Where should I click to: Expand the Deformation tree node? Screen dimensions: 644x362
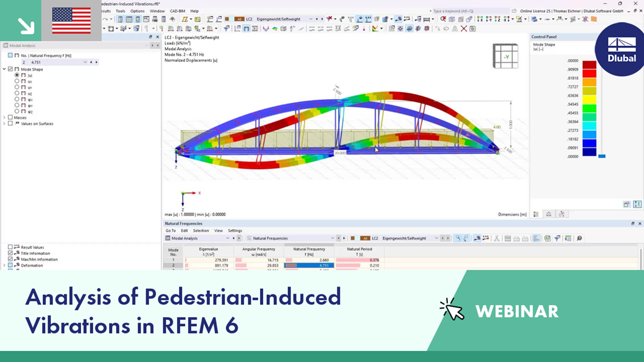pyautogui.click(x=4, y=265)
